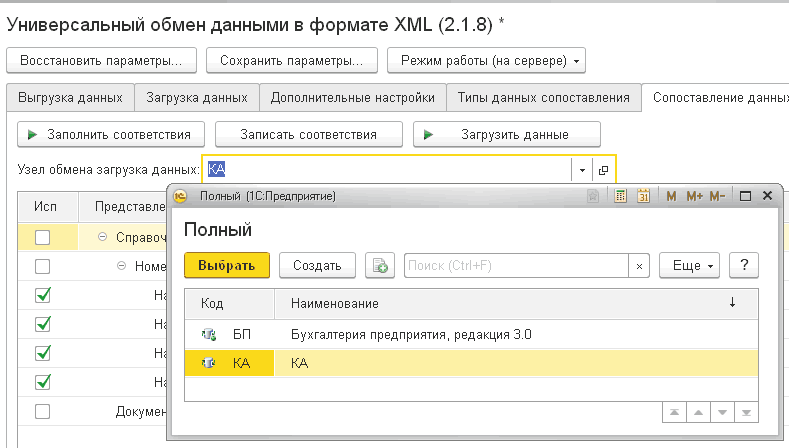This screenshot has width=789, height=448.
Task: Collapse the Справочники tree node
Action: point(102,237)
